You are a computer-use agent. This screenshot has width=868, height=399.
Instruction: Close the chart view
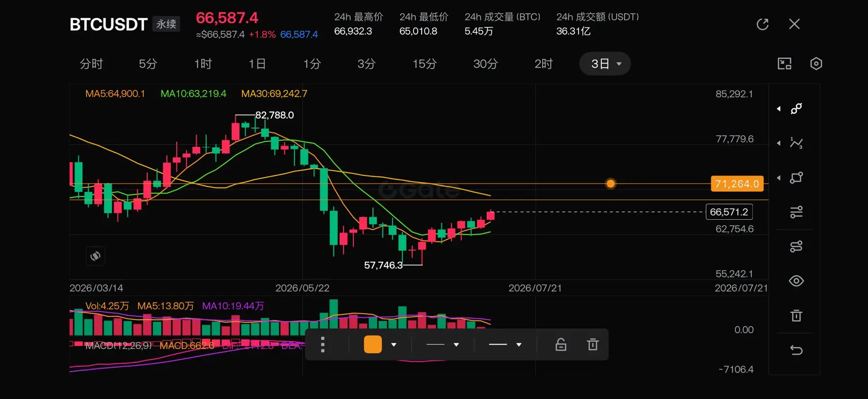[794, 24]
